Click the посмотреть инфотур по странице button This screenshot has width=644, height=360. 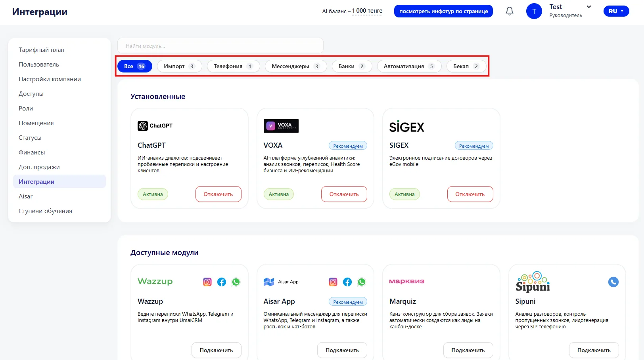click(x=443, y=11)
